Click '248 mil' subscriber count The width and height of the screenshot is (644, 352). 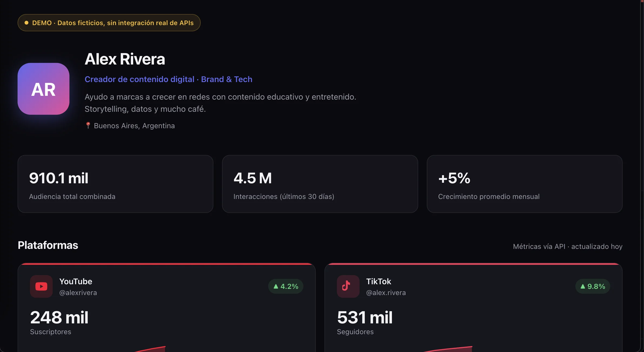tap(59, 317)
